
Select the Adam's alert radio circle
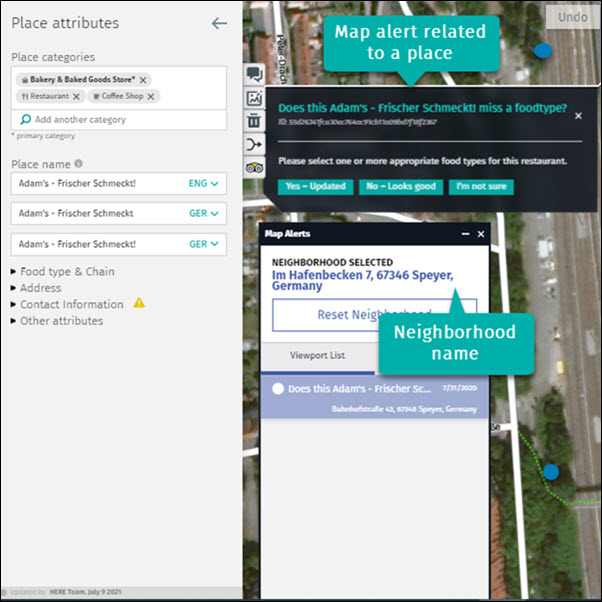pyautogui.click(x=278, y=389)
